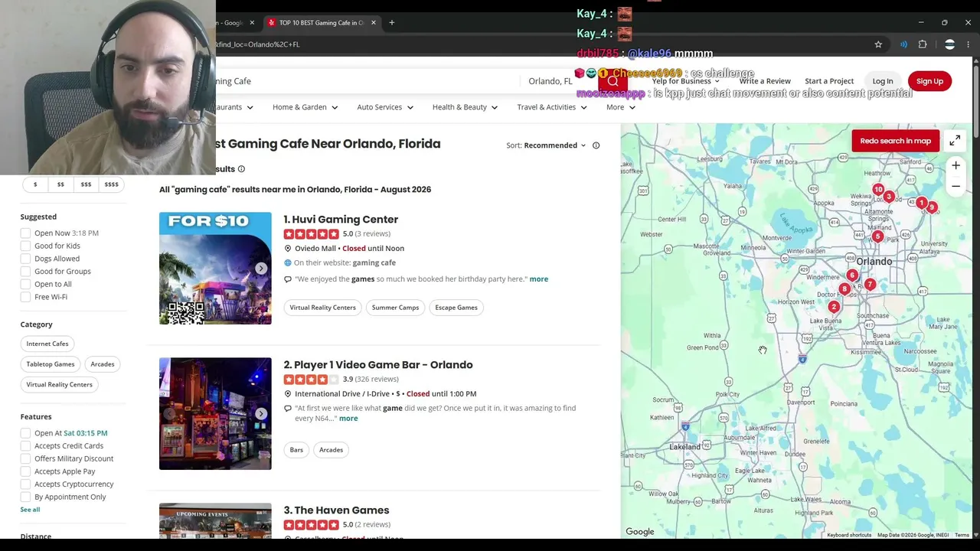Viewport: 980px width, 551px height.
Task: Click the Log In button
Action: coord(883,81)
